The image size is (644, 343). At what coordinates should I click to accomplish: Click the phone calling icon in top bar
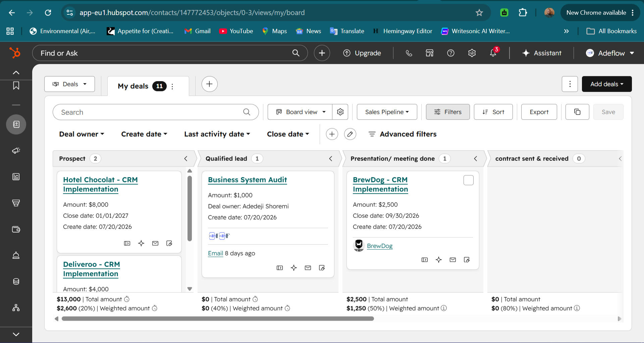click(409, 53)
